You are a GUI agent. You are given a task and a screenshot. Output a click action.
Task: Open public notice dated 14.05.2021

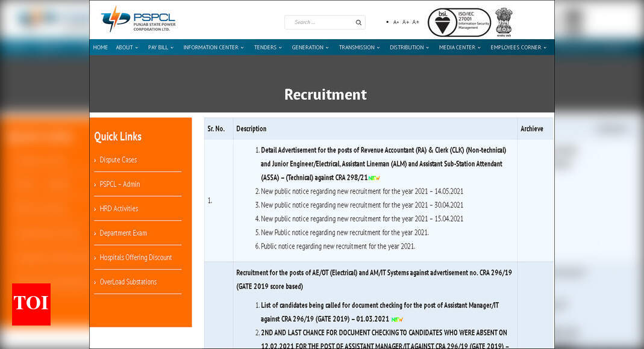pos(361,191)
